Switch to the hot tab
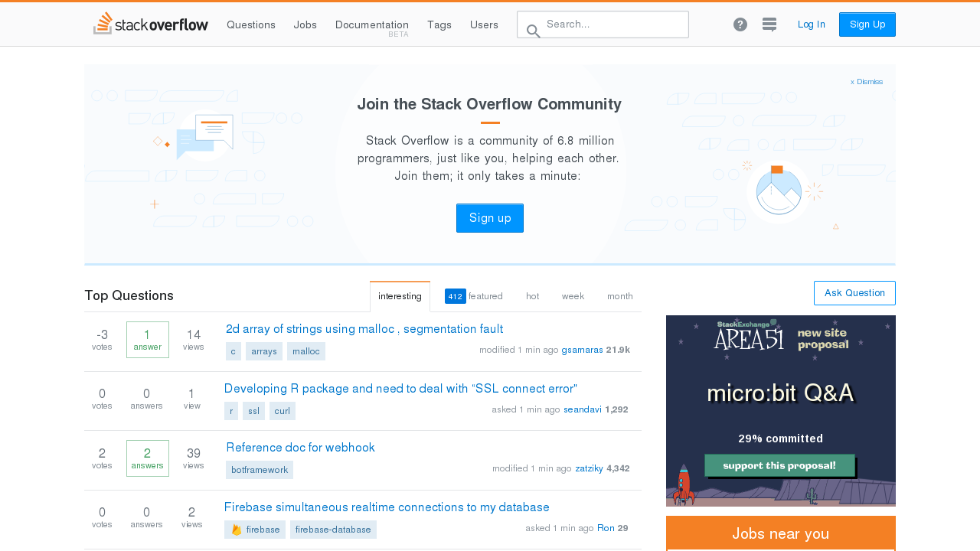This screenshot has height=551, width=980. [x=532, y=296]
